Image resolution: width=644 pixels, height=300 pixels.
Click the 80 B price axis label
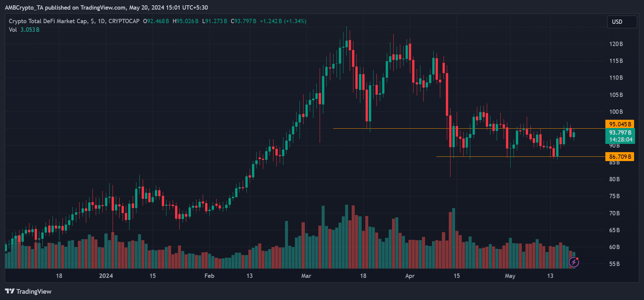point(615,179)
